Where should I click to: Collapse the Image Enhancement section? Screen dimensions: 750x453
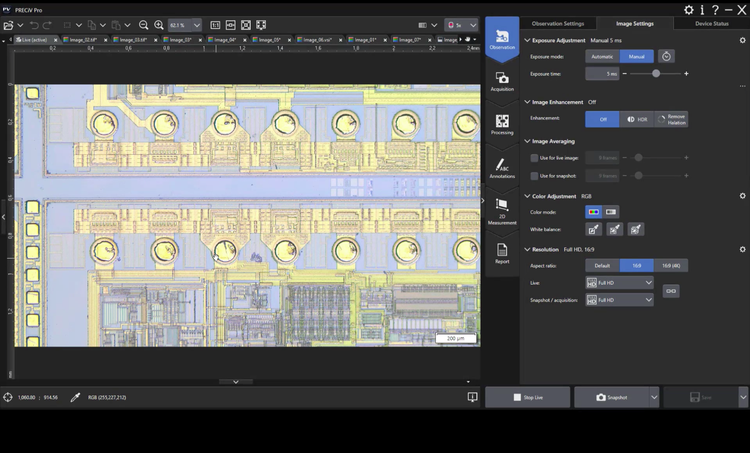pyautogui.click(x=527, y=102)
